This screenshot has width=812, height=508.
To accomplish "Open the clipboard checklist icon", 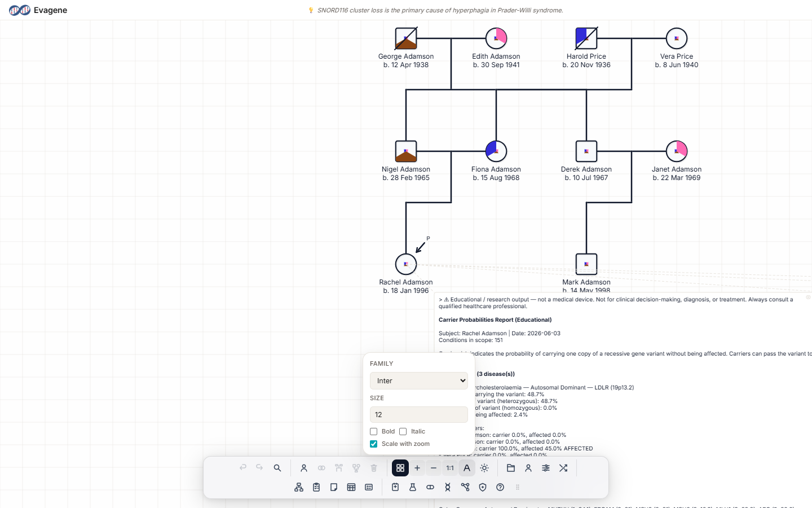I will 316,487.
